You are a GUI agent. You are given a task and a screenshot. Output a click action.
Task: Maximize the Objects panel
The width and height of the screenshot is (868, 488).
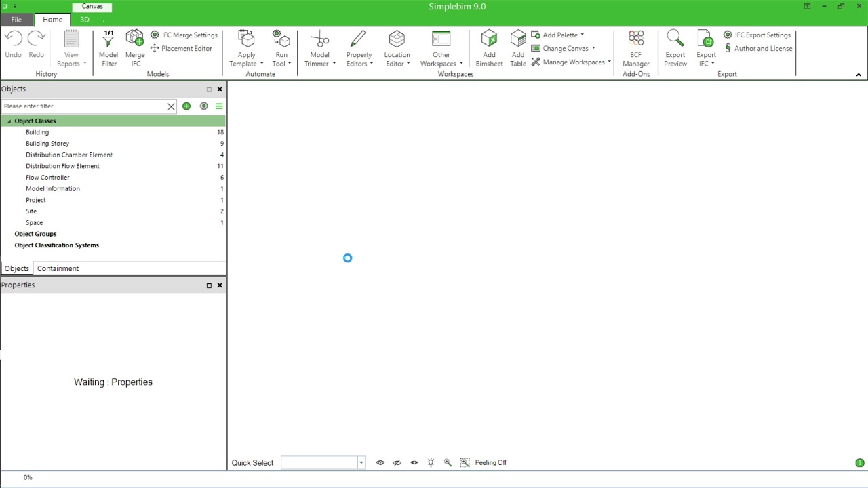point(209,89)
